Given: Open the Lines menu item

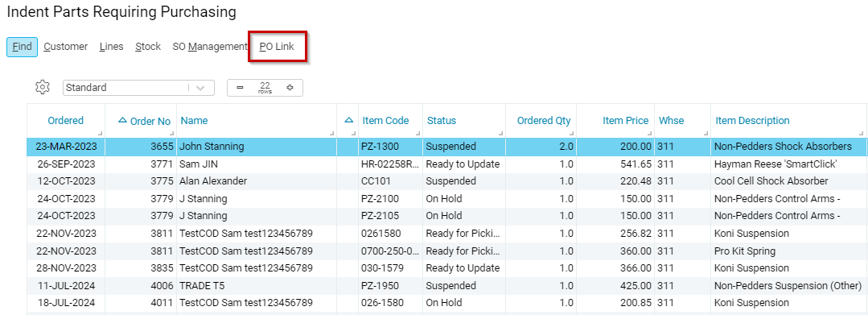Looking at the screenshot, I should click(111, 48).
